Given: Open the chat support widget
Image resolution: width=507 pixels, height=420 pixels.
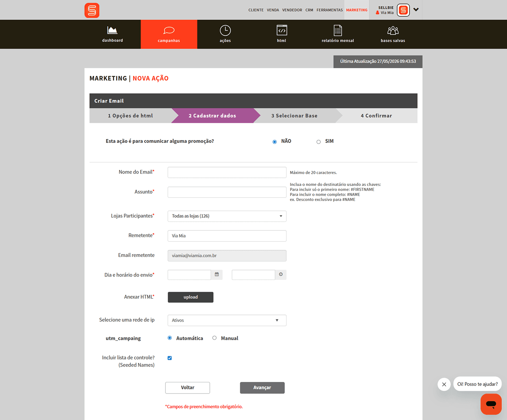Looking at the screenshot, I should tap(491, 404).
